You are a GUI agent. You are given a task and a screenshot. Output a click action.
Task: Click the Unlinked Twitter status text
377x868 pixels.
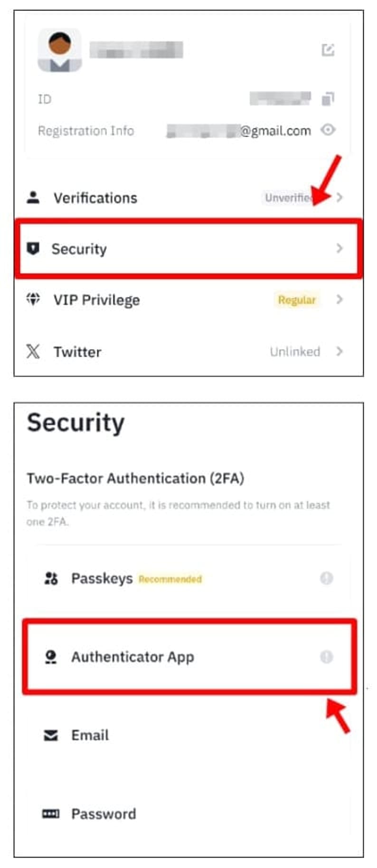coord(295,351)
